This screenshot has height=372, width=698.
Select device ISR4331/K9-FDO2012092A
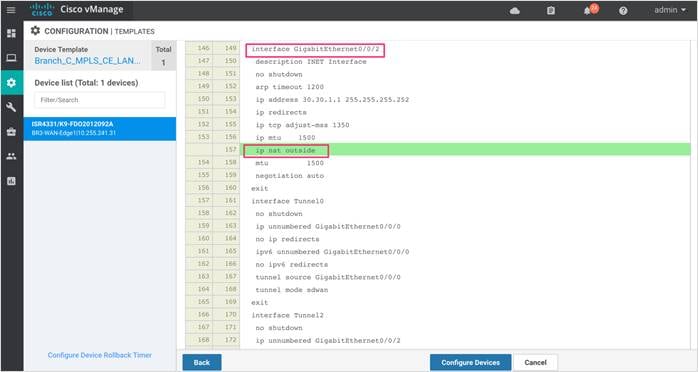100,129
